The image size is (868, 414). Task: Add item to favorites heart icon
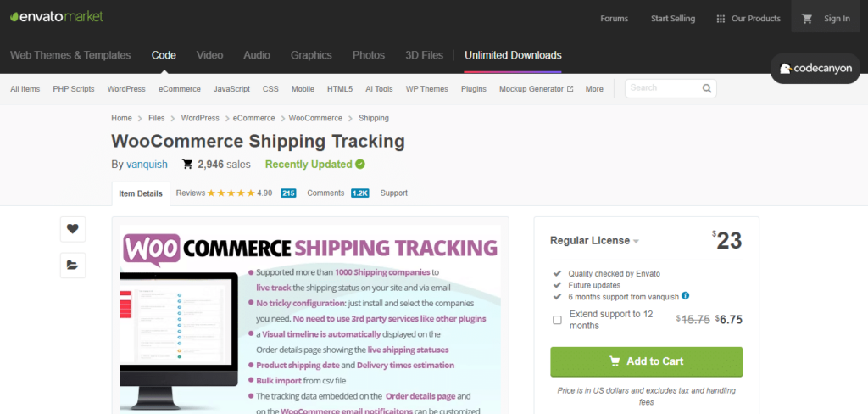tap(73, 229)
